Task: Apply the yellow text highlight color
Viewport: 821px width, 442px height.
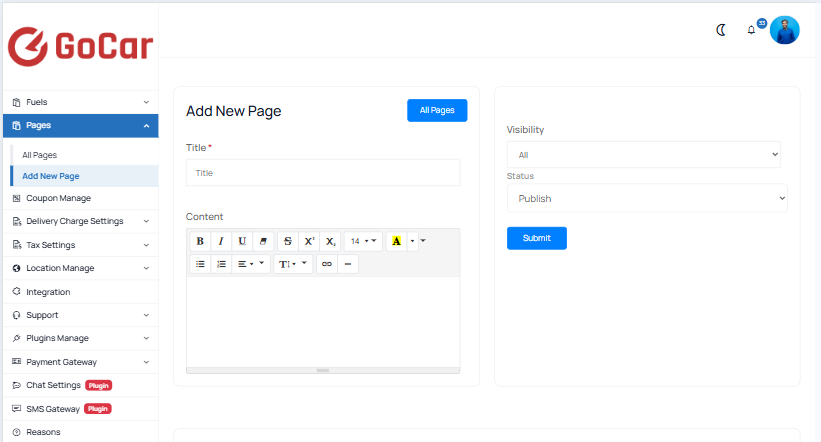Action: [x=397, y=241]
